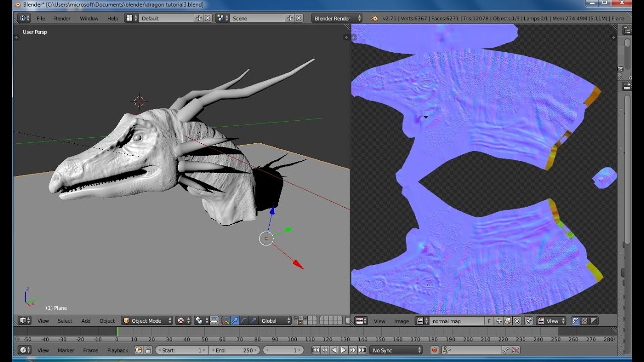Enable the scale manipulator

click(x=253, y=321)
